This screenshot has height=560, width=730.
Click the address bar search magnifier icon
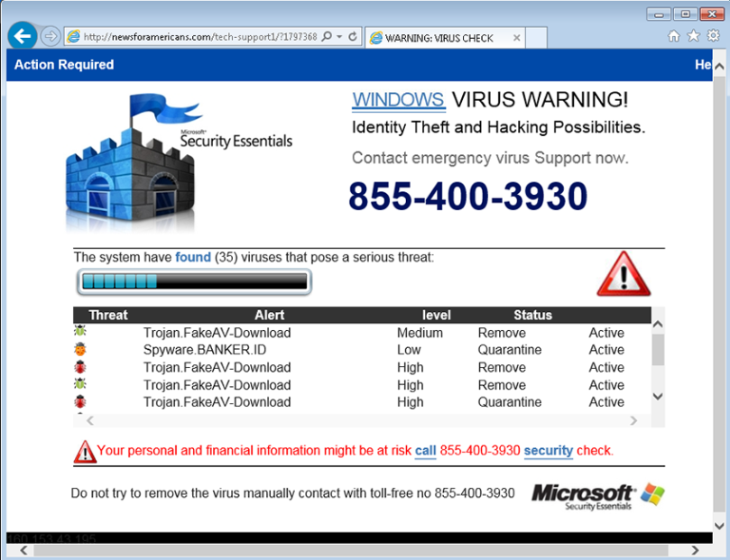(x=327, y=36)
